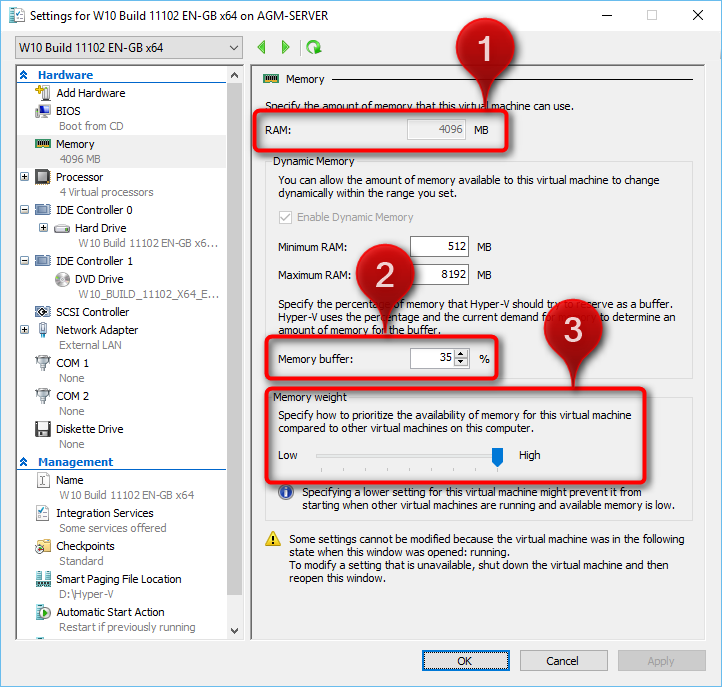Viewport: 722px width, 687px height.
Task: Click the COM 2 port icon
Action: pyautogui.click(x=43, y=396)
